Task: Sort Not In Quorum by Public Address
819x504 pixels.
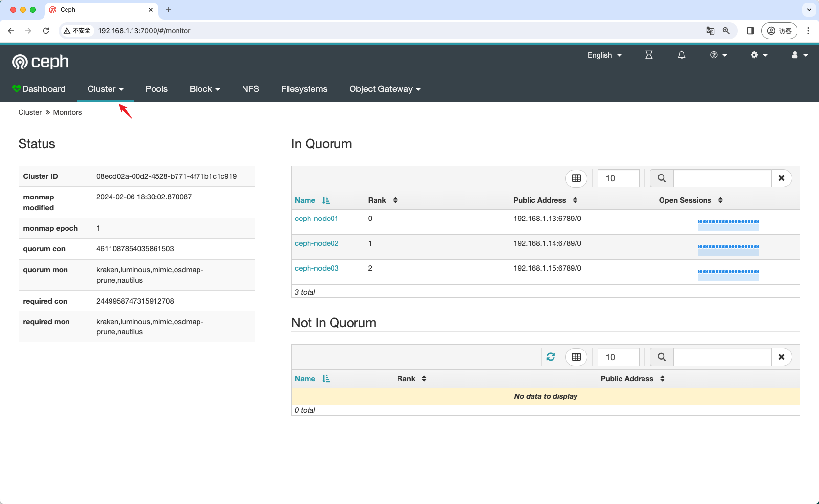Action: (x=633, y=379)
